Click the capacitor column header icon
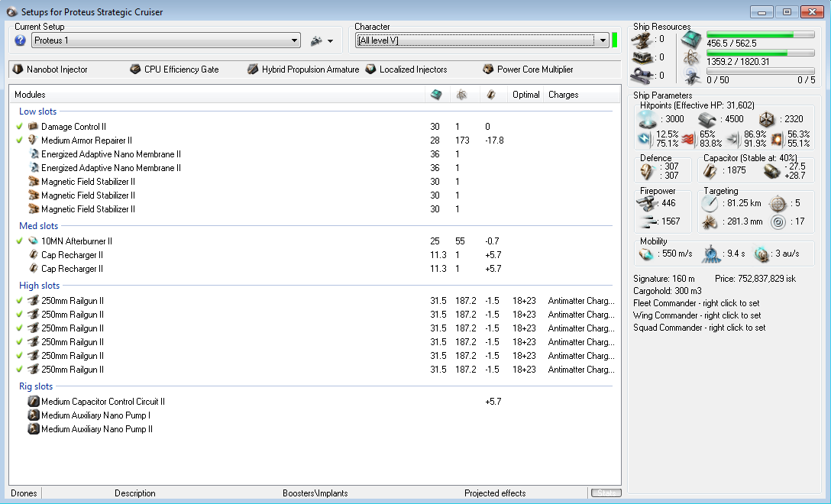The width and height of the screenshot is (831, 504). (x=491, y=95)
